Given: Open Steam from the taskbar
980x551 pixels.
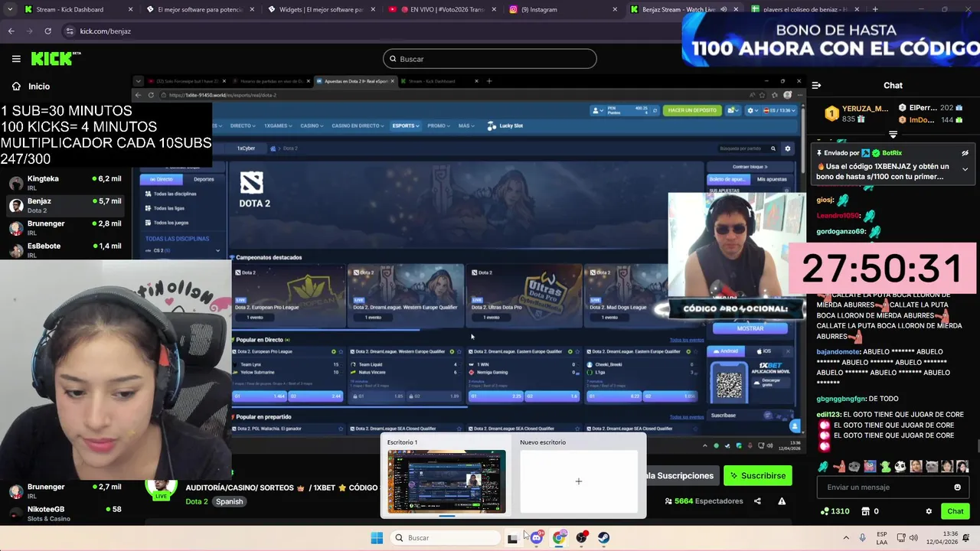Looking at the screenshot, I should pos(604,538).
